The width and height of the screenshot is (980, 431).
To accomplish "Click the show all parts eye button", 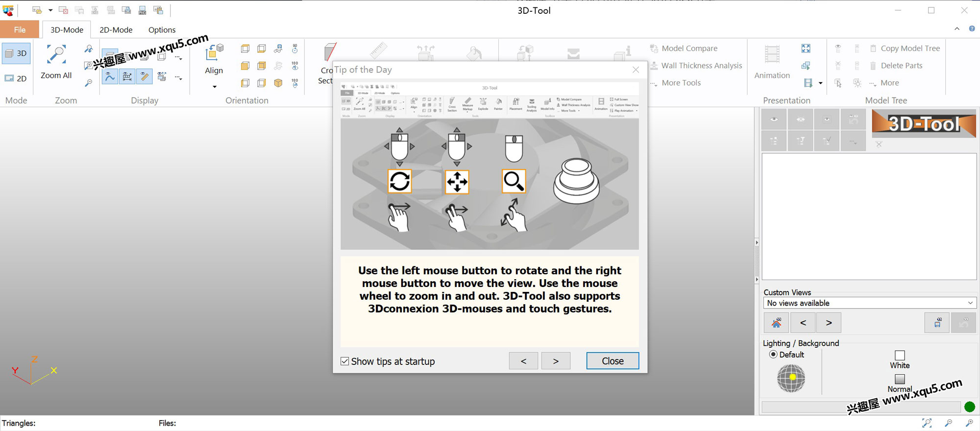I will pyautogui.click(x=774, y=120).
